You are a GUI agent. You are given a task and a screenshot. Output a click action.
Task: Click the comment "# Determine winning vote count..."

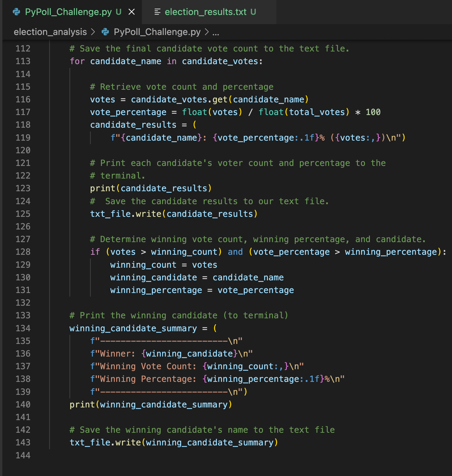pyautogui.click(x=258, y=239)
